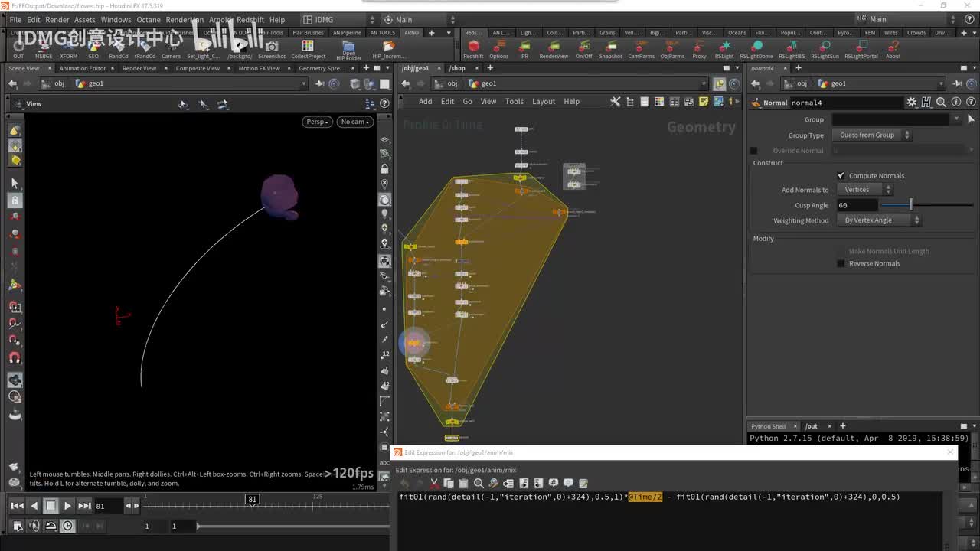Click the Redshift About icon
Viewport: 980px width, 551px height.
pyautogui.click(x=893, y=48)
